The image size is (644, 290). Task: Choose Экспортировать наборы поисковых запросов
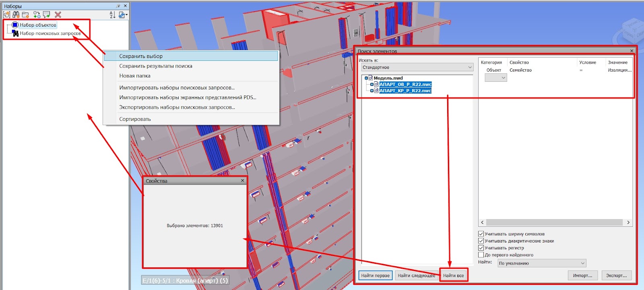[x=191, y=107]
